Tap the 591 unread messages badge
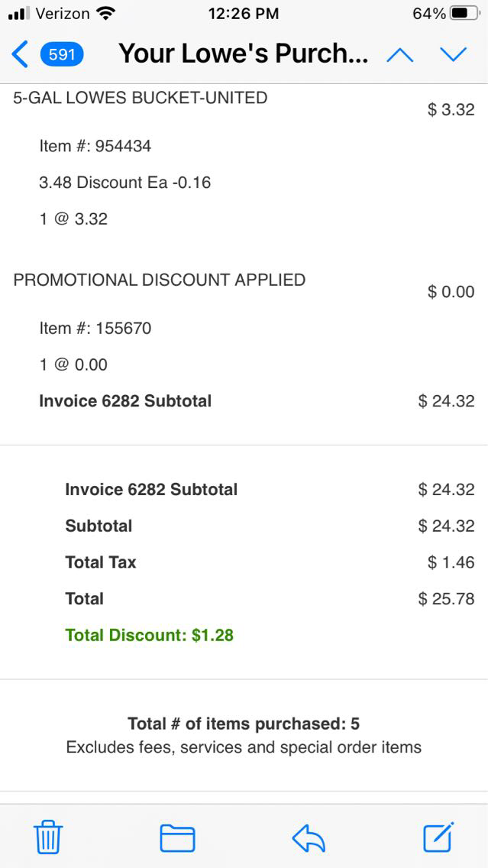This screenshot has height=868, width=488. pos(62,54)
